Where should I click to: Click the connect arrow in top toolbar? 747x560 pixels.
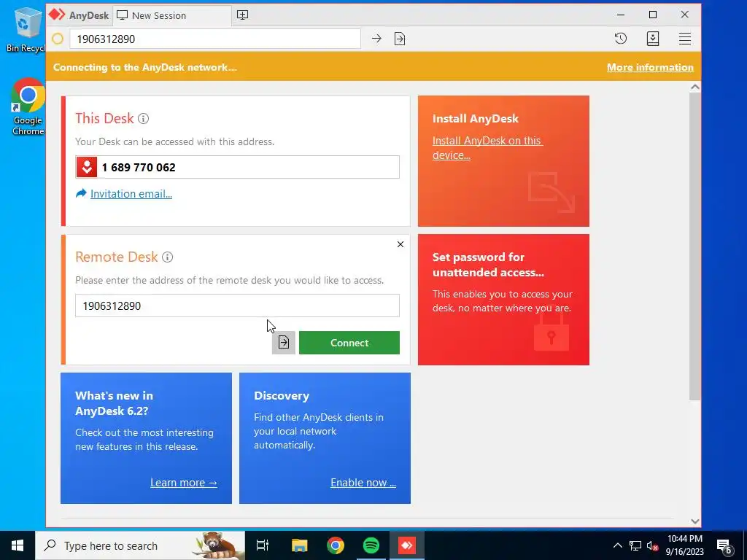[x=376, y=39]
